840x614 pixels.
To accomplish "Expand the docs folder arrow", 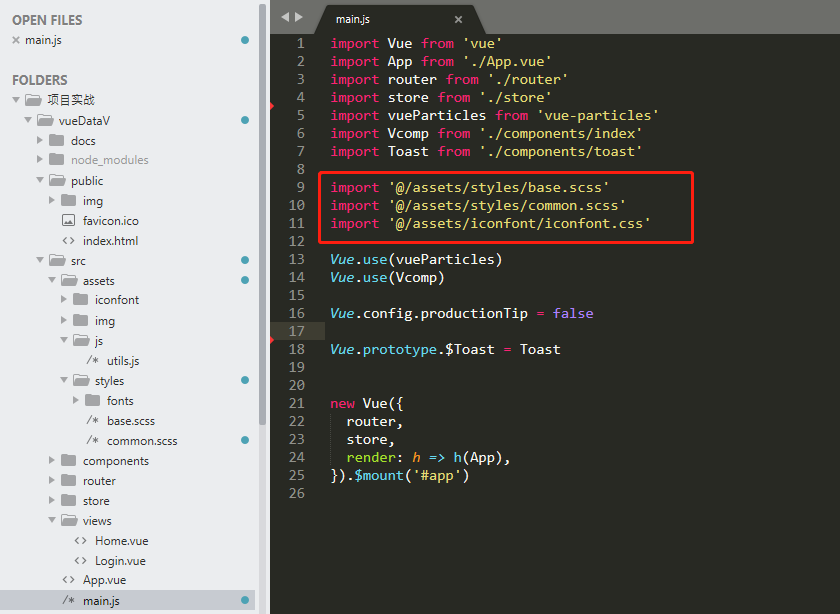I will click(x=40, y=140).
